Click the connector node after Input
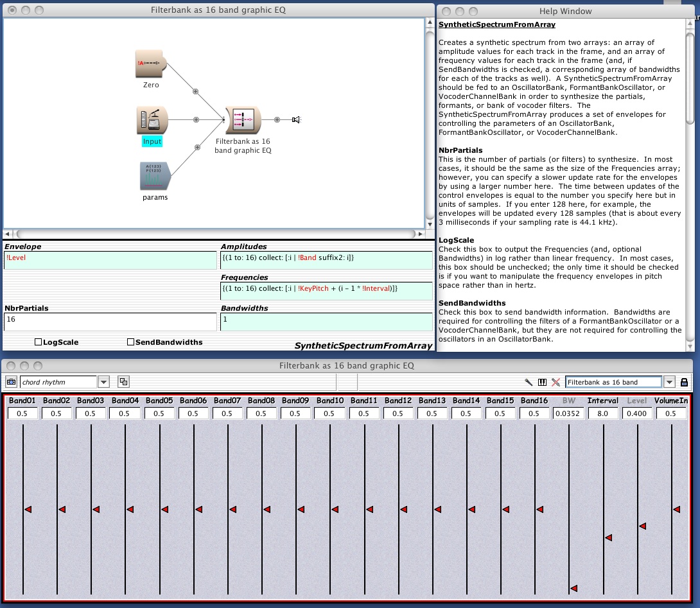 196,119
